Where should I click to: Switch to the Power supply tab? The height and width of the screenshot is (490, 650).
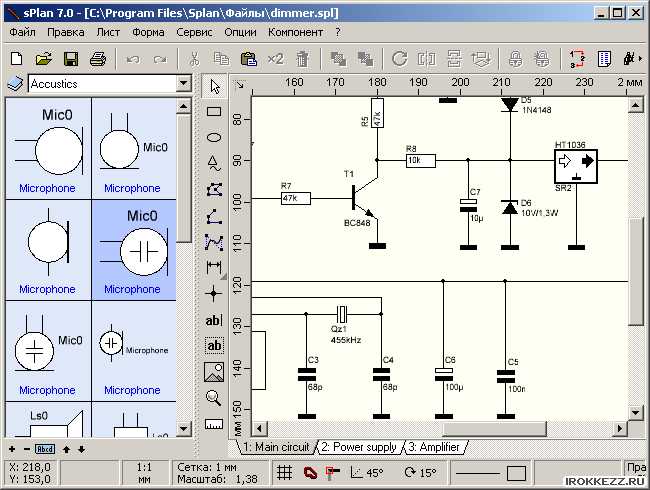[x=358, y=447]
